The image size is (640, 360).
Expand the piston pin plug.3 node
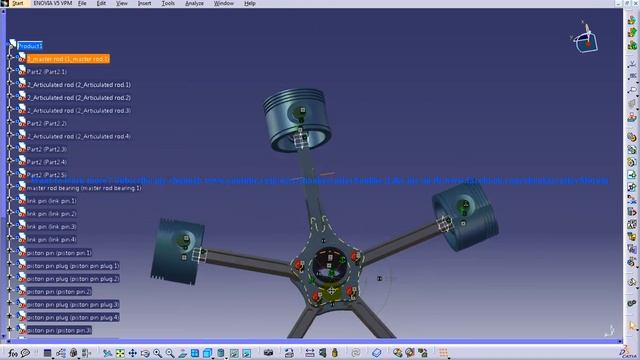10,304
